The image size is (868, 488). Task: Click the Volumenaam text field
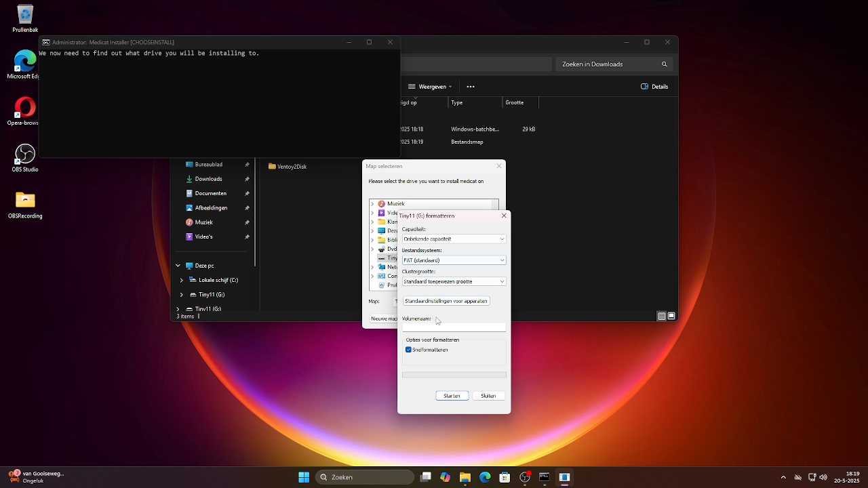454,327
